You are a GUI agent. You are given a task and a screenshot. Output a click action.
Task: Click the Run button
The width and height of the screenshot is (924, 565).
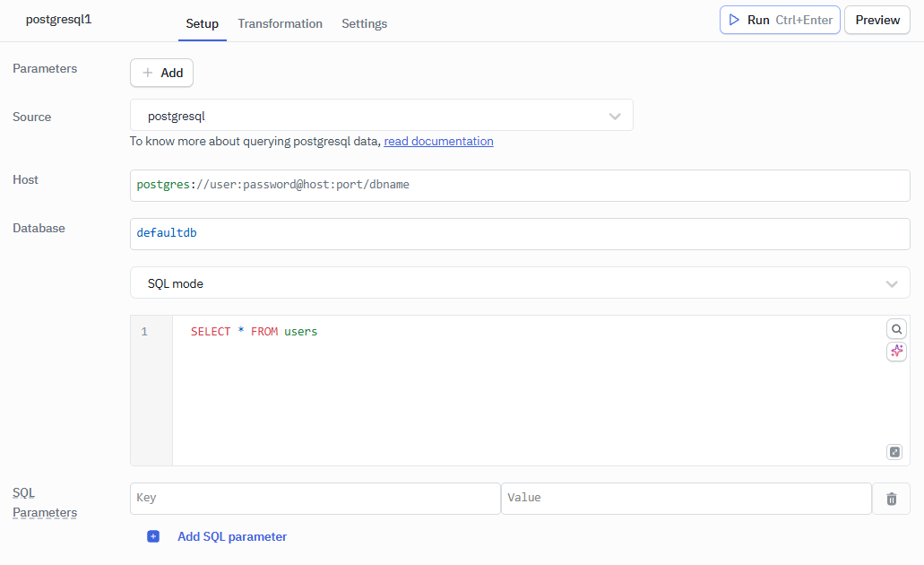pos(758,19)
